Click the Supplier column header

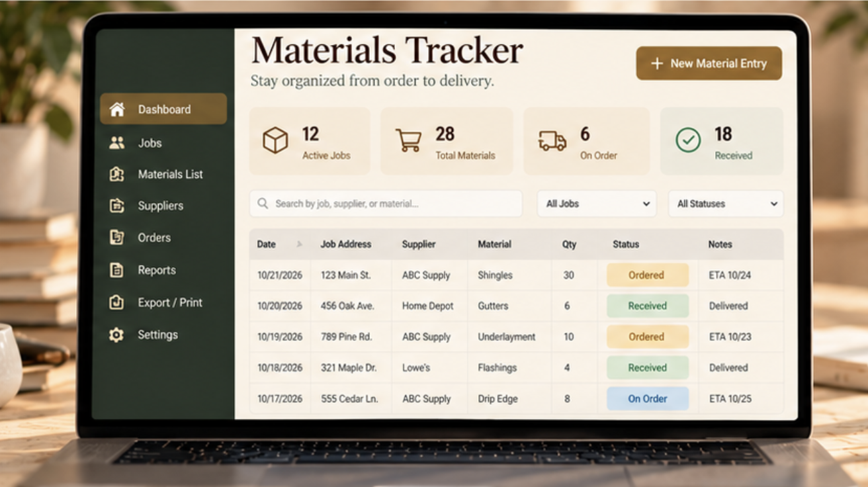(x=419, y=244)
